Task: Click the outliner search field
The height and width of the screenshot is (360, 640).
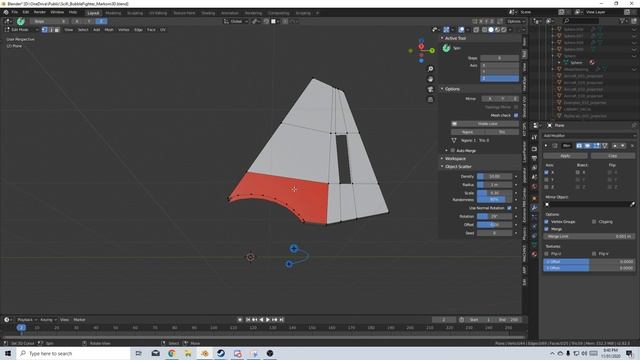Action: click(581, 21)
